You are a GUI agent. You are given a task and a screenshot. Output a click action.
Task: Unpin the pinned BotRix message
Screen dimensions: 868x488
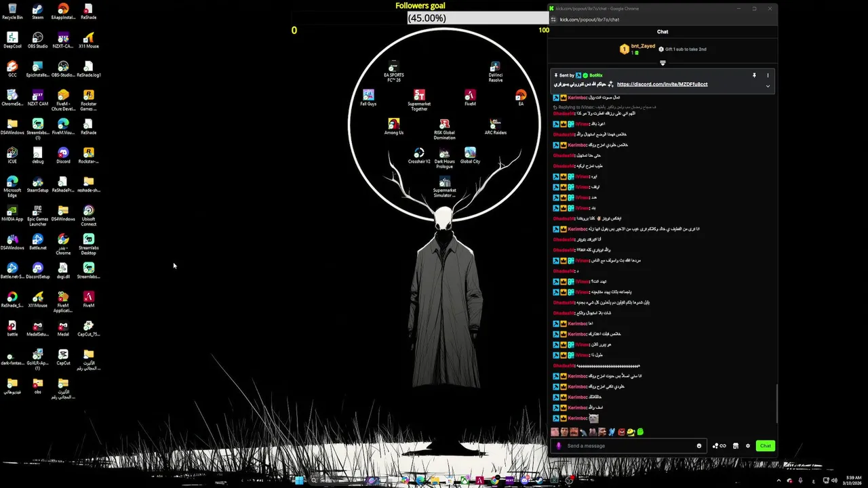754,75
